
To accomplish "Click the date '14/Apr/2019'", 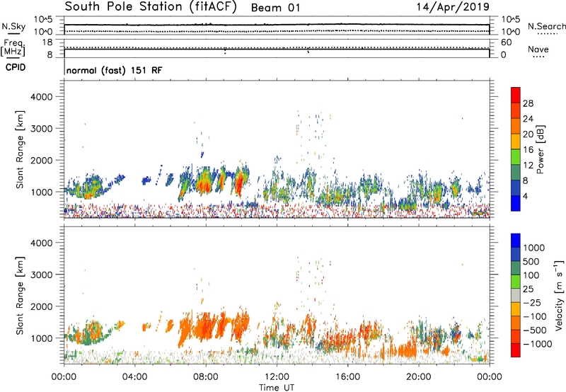I will tap(453, 7).
